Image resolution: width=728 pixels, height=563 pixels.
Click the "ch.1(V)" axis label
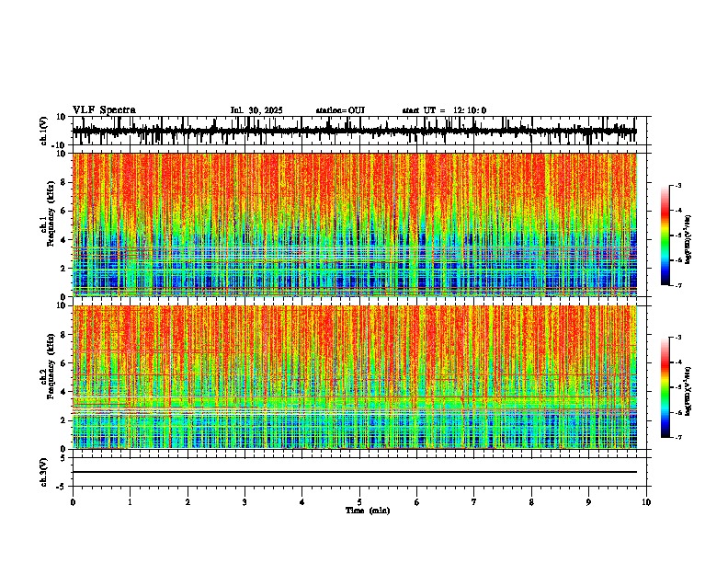(x=44, y=131)
